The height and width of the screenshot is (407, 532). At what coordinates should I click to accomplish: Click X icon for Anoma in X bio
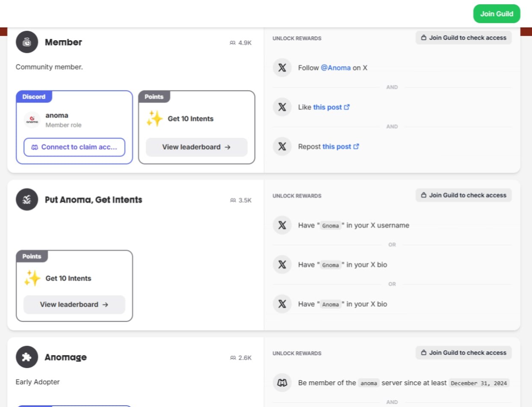282,304
